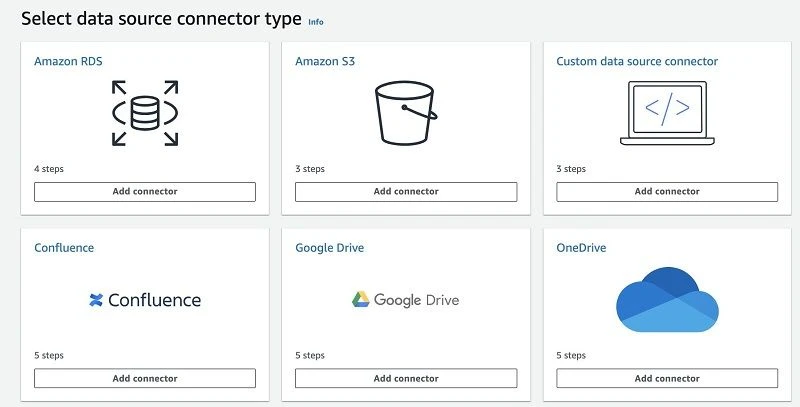
Task: Open the OneDrive title link
Action: pos(581,248)
